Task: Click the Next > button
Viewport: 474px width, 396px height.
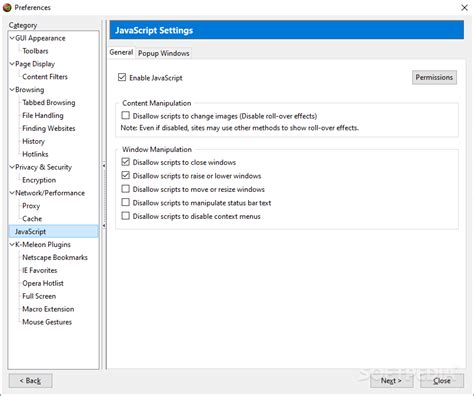Action: [x=391, y=381]
